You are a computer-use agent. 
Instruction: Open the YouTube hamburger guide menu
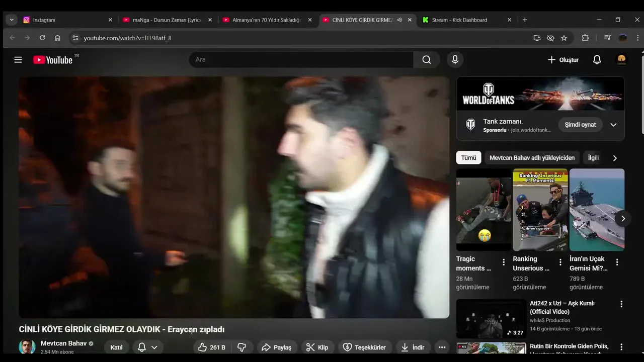(18, 60)
